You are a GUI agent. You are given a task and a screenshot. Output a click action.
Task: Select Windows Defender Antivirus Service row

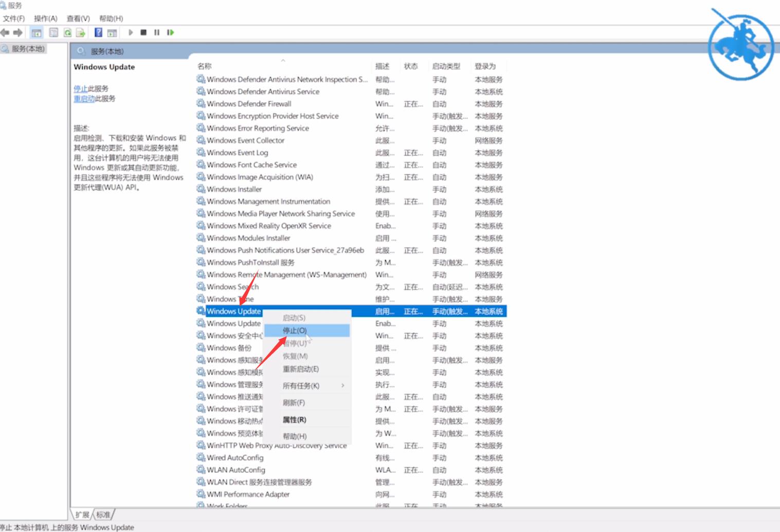point(351,91)
